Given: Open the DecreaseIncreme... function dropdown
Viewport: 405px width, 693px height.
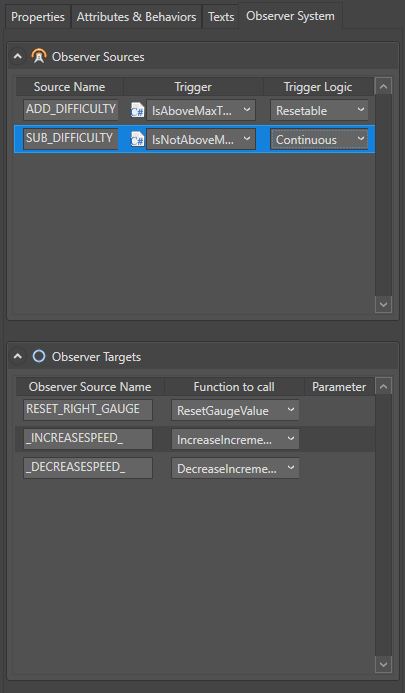Looking at the screenshot, I should pos(235,468).
